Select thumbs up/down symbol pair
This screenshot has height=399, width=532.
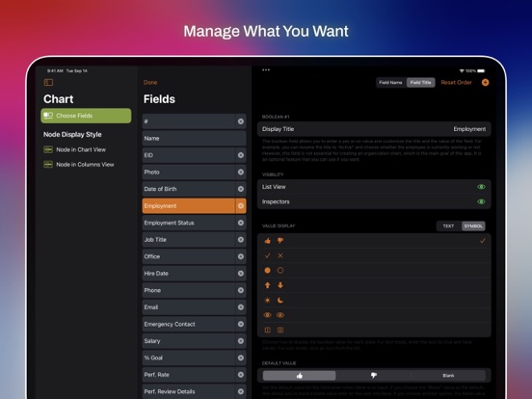point(274,241)
